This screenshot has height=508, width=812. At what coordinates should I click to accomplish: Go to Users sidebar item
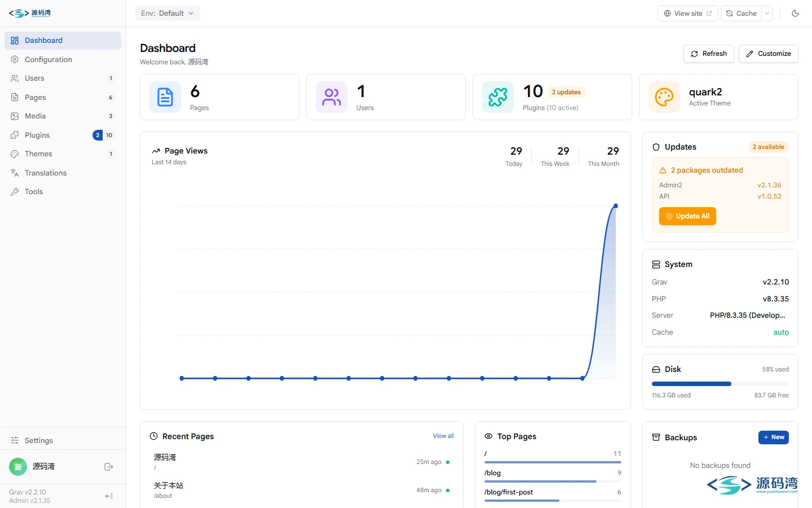click(x=63, y=78)
